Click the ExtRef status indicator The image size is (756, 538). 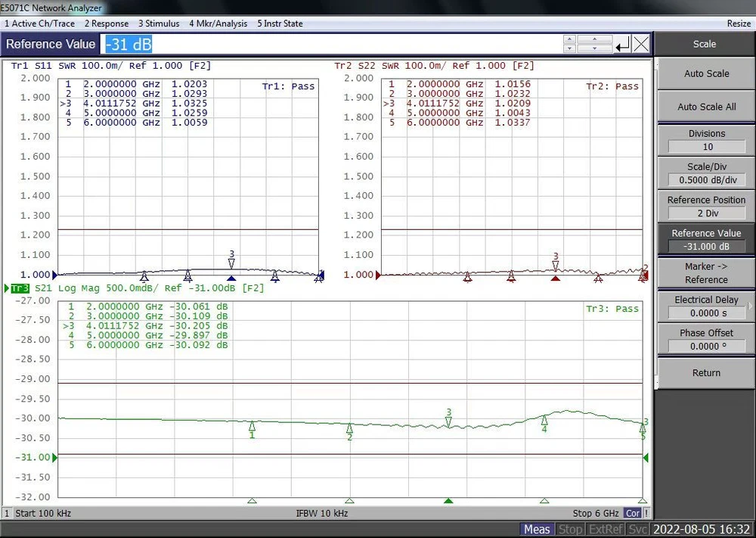pyautogui.click(x=606, y=529)
